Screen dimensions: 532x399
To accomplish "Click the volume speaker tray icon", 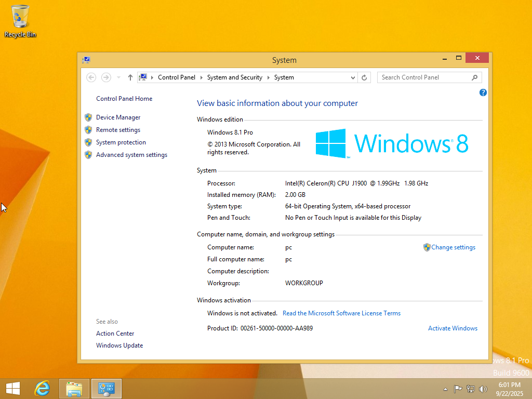I will (x=483, y=389).
